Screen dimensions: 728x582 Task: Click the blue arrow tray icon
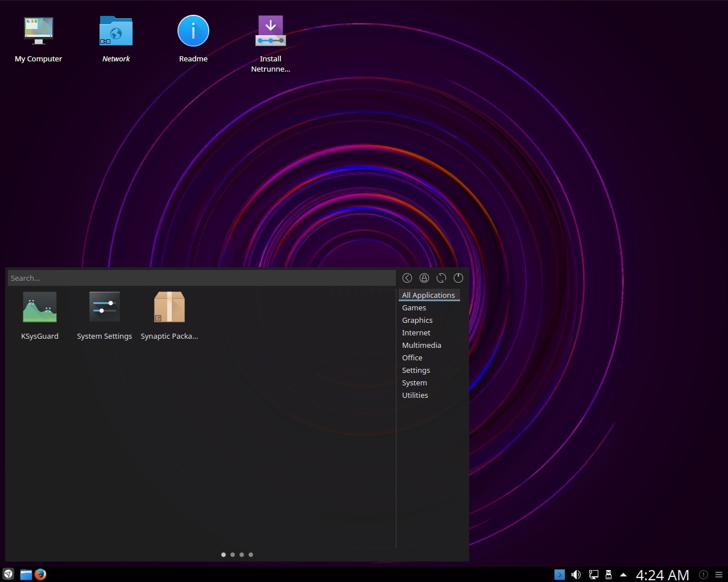point(560,575)
